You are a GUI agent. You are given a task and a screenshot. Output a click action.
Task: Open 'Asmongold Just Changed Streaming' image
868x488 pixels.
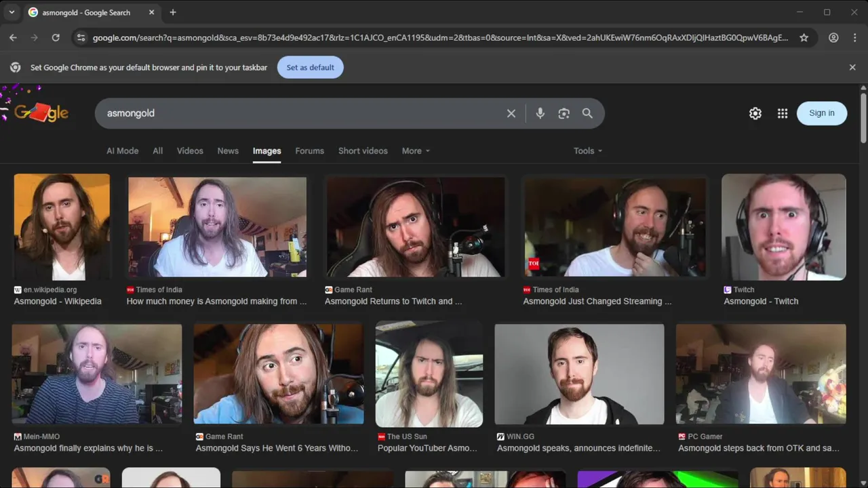(615, 227)
